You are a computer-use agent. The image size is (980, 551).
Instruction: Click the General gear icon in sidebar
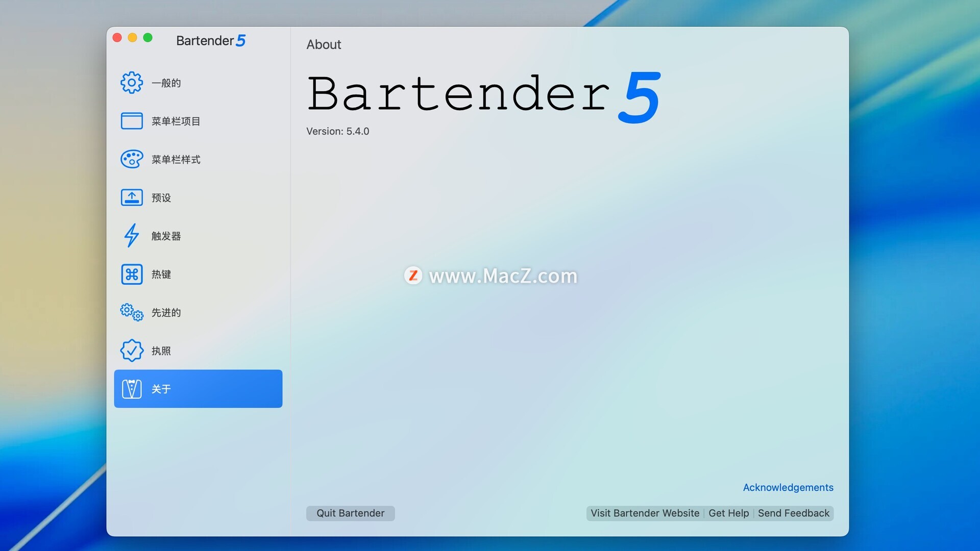132,83
